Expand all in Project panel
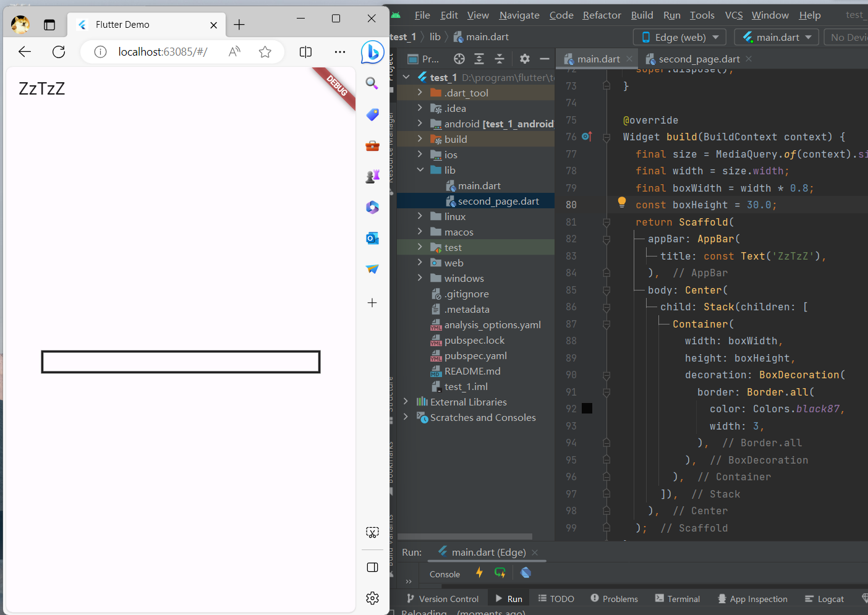The height and width of the screenshot is (615, 868). (x=479, y=59)
